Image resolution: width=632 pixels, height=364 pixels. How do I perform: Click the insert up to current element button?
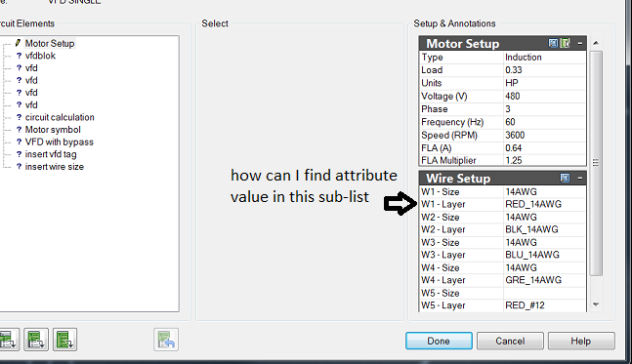pyautogui.click(x=36, y=340)
